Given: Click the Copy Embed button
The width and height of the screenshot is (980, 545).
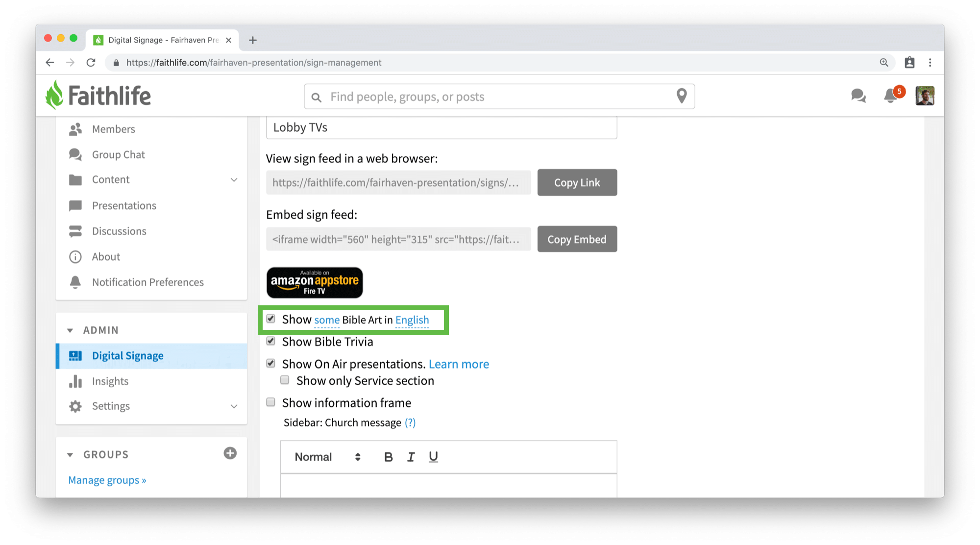Looking at the screenshot, I should tap(577, 239).
